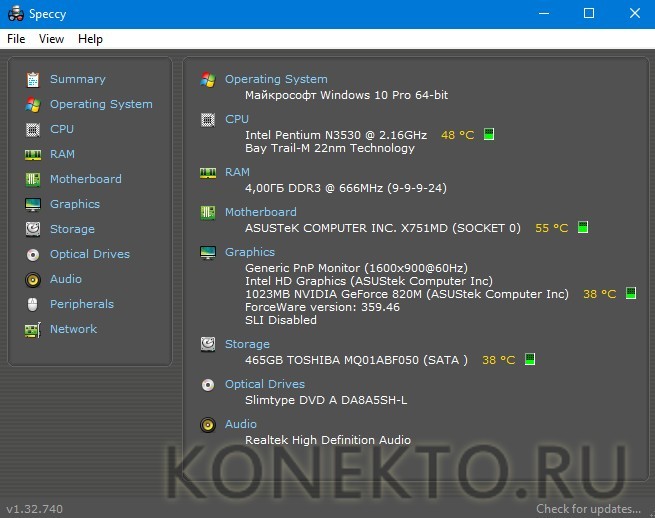
Task: Select Summary in the sidebar
Action: [x=78, y=79]
